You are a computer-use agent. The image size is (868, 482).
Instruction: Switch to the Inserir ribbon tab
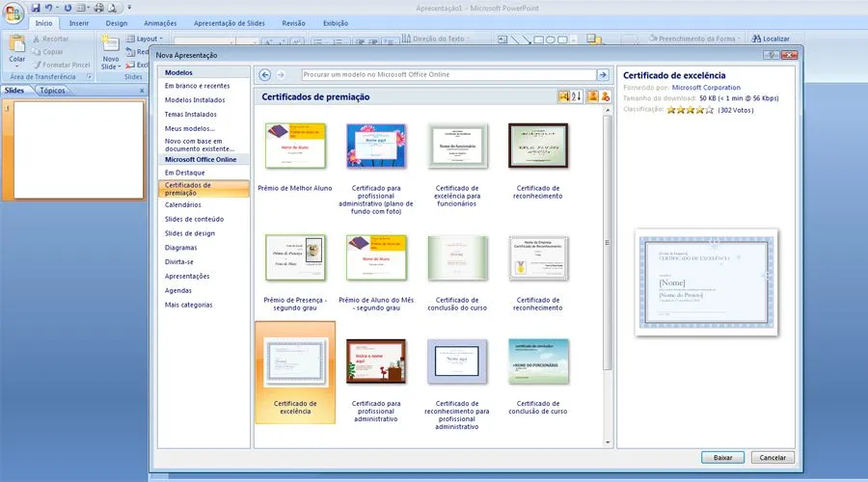(x=79, y=23)
